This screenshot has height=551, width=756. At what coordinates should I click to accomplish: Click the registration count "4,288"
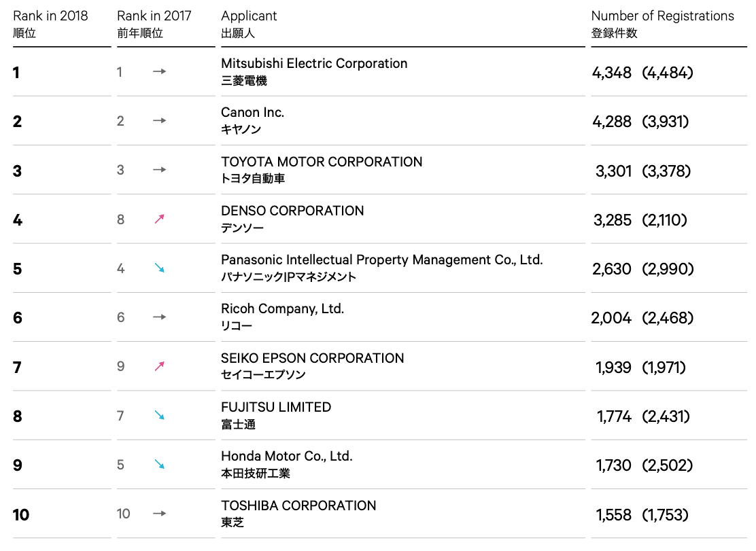612,122
